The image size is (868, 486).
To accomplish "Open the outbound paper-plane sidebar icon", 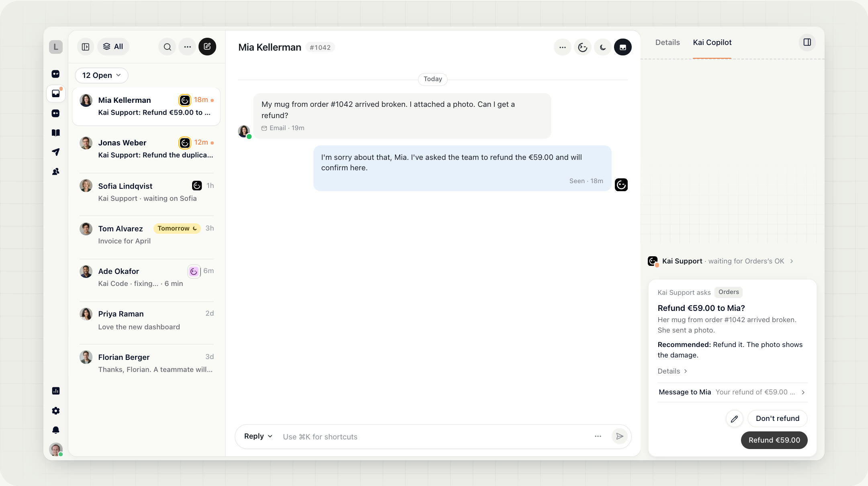I will (56, 152).
